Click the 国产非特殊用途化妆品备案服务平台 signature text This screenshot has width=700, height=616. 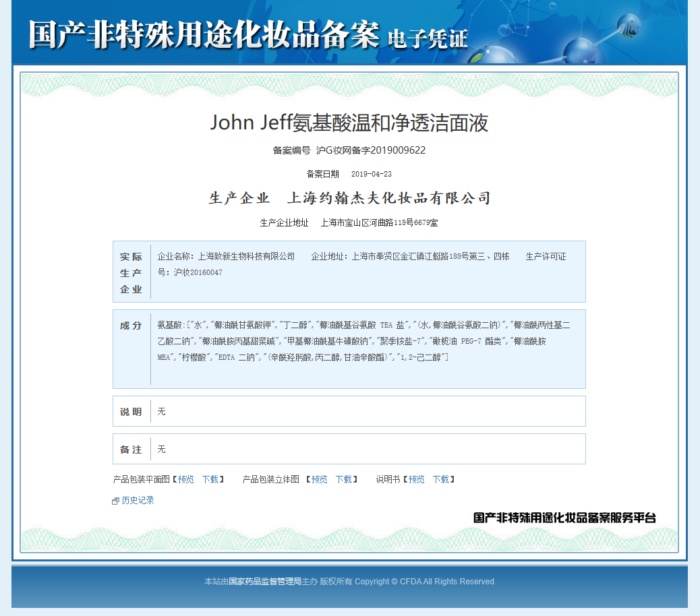coord(564,518)
